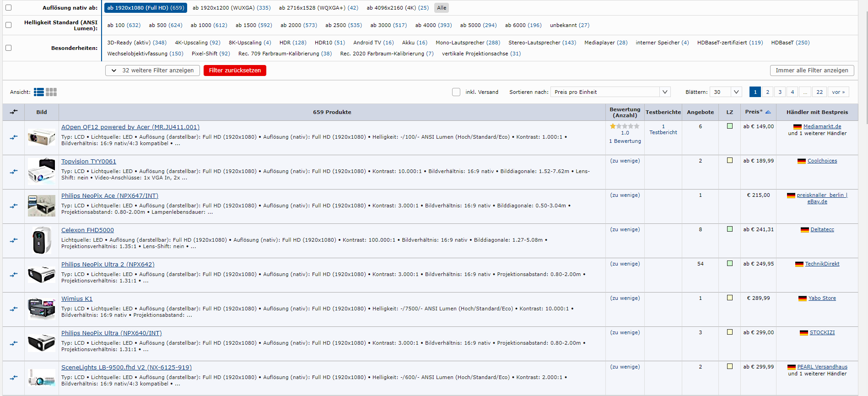
Task: Tick the Besonderheiten checkbox
Action: pyautogui.click(x=8, y=48)
